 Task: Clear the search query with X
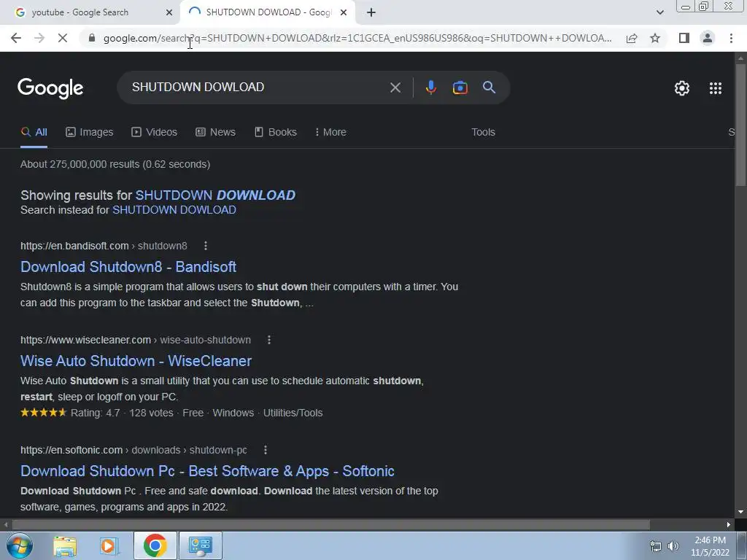pos(395,87)
